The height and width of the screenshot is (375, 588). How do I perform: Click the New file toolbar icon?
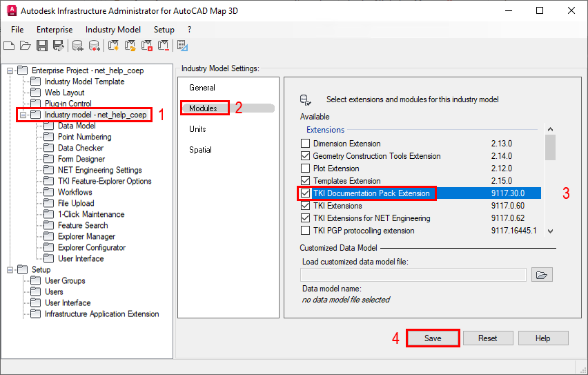[9, 46]
